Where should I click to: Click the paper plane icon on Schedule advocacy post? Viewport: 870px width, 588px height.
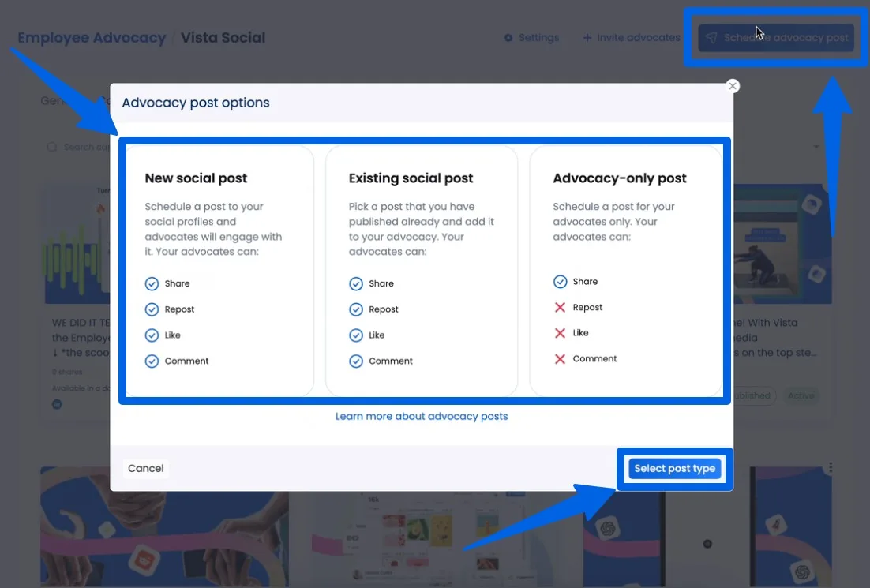coord(712,37)
